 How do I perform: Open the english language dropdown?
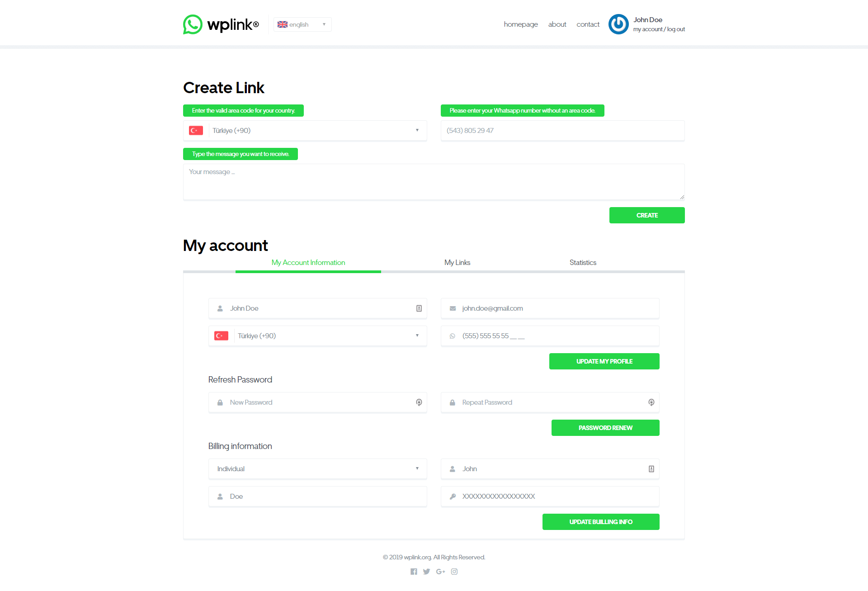[302, 24]
